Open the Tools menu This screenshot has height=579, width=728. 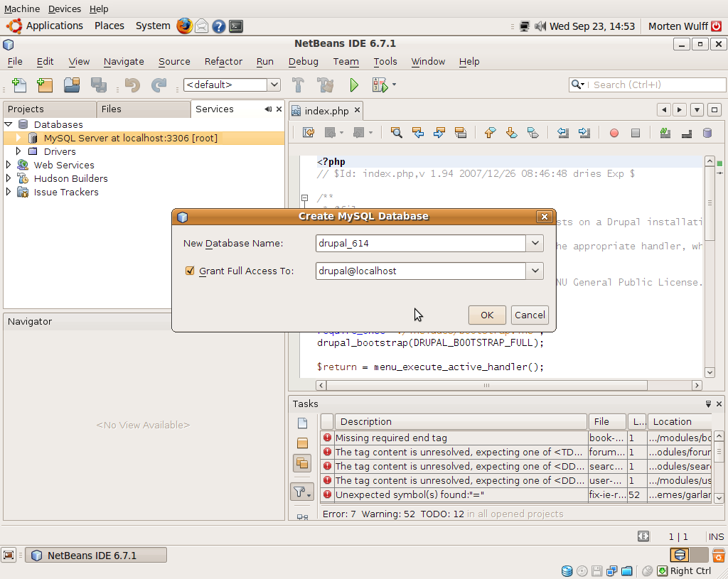click(x=385, y=62)
